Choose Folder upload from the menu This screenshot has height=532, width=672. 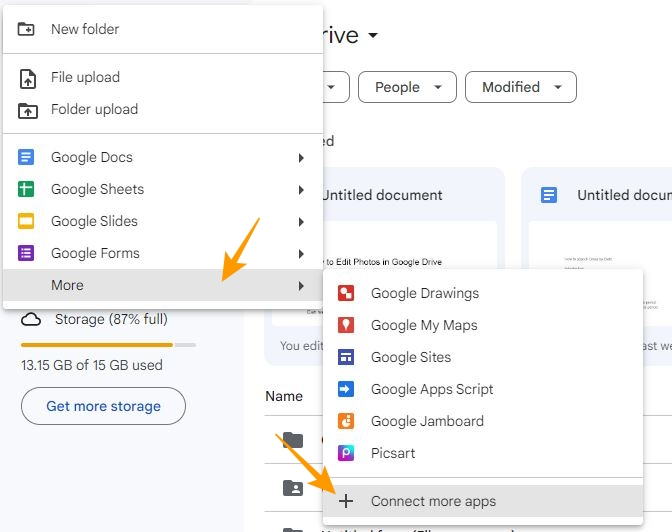coord(163,109)
